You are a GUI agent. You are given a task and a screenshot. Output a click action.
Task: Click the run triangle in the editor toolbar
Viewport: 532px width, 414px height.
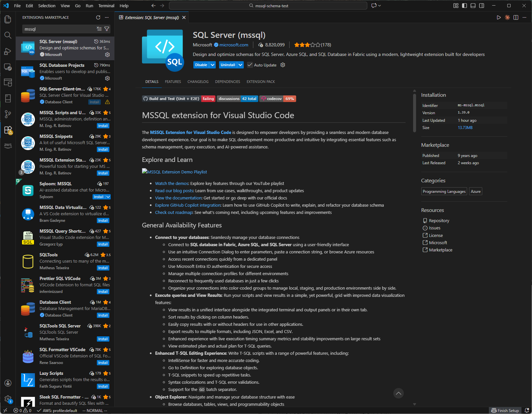coord(499,17)
